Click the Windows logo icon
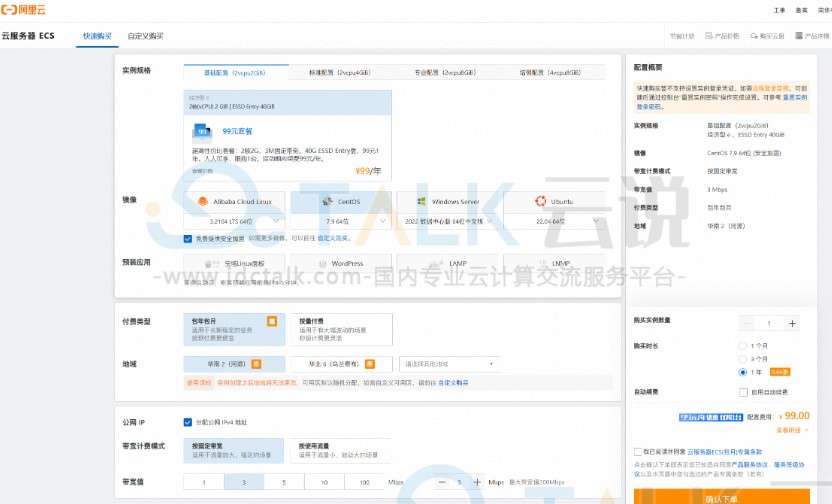Image resolution: width=832 pixels, height=504 pixels. (x=422, y=202)
